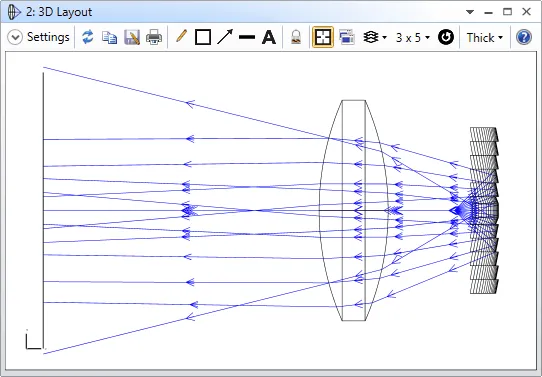This screenshot has height=377, width=542.
Task: Open the Thick line weight dropdown
Action: click(485, 37)
